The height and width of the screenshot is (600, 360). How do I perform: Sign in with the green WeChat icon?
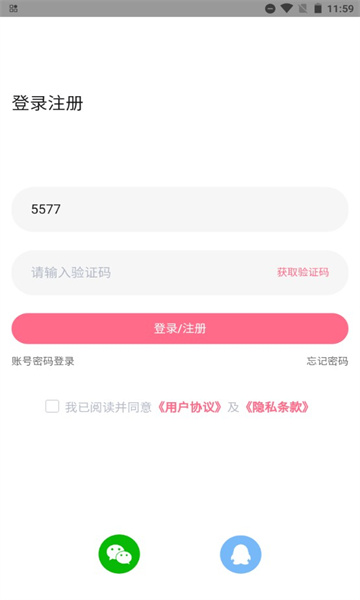pos(119,554)
